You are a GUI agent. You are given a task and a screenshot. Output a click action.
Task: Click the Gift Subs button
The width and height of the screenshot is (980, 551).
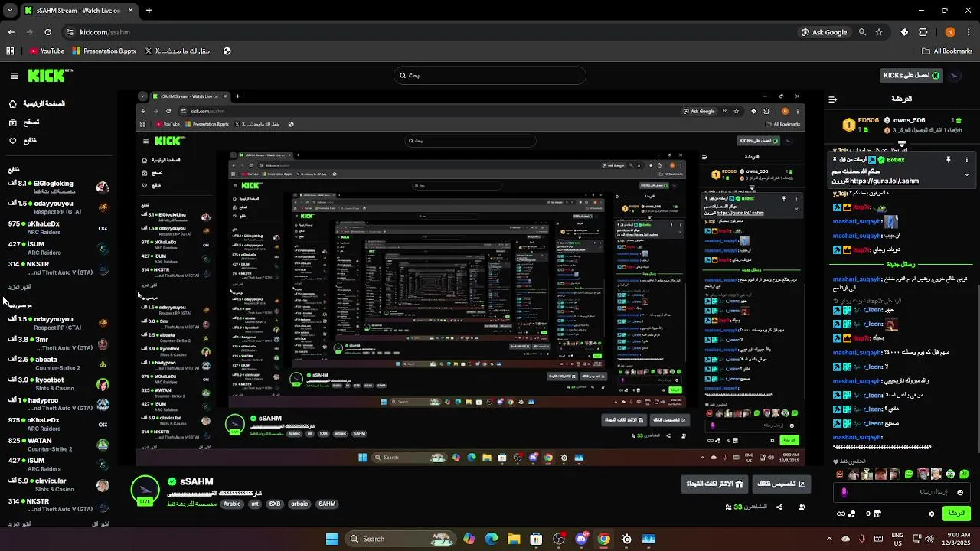click(715, 484)
